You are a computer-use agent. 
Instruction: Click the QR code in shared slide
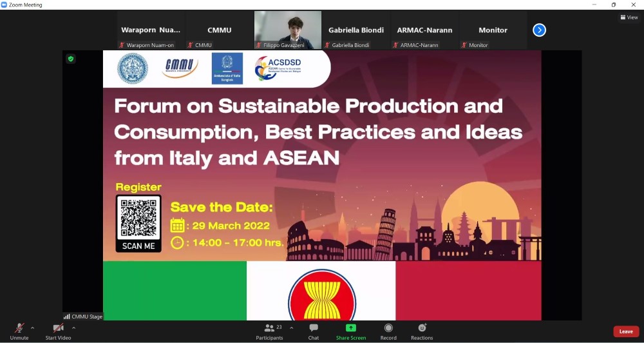click(138, 218)
